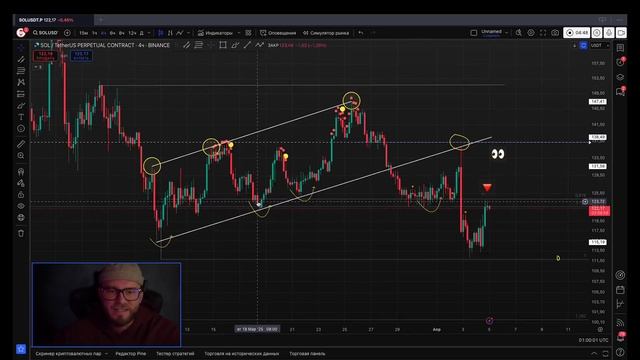Open the watchlist panel icon
Screen dimensions: 640x360
620,48
